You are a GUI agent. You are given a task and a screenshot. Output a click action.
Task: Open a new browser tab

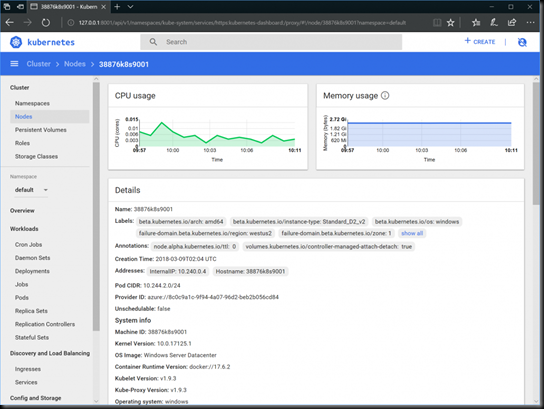tap(117, 7)
